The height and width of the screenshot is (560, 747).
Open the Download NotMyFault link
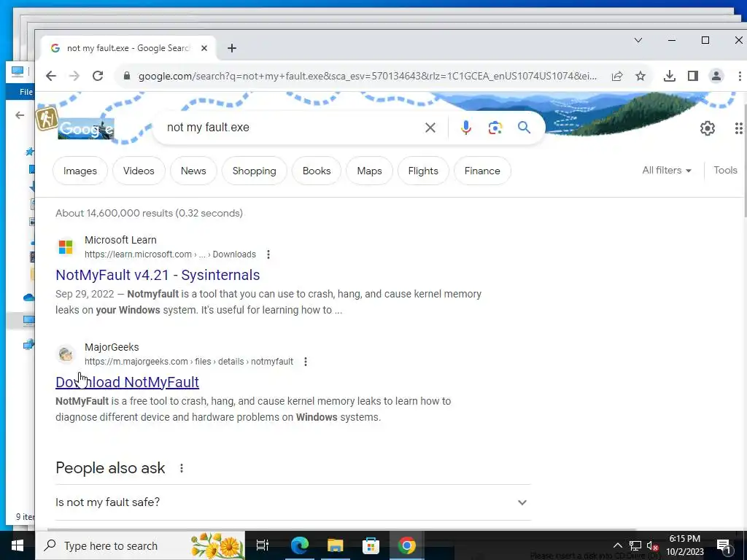point(127,382)
